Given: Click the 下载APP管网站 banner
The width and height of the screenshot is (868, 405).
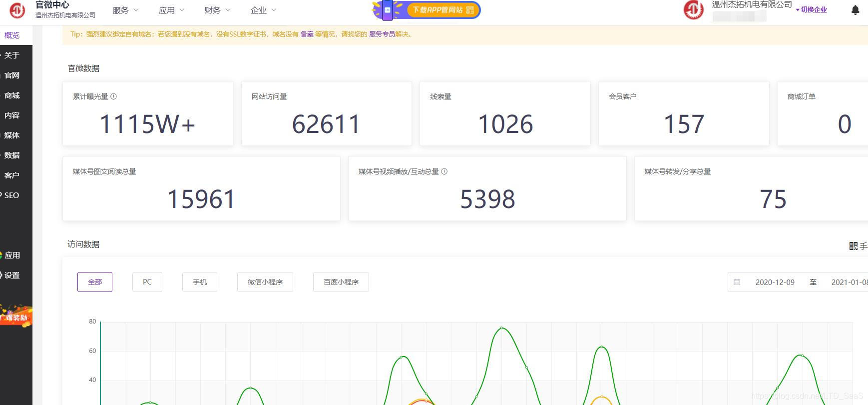Looking at the screenshot, I should [x=427, y=10].
